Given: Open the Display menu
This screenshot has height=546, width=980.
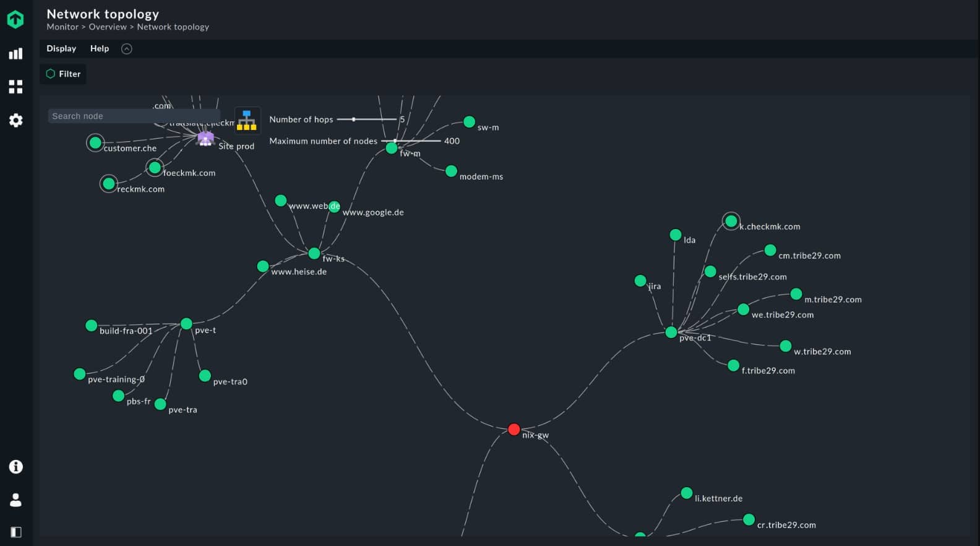Looking at the screenshot, I should 61,48.
